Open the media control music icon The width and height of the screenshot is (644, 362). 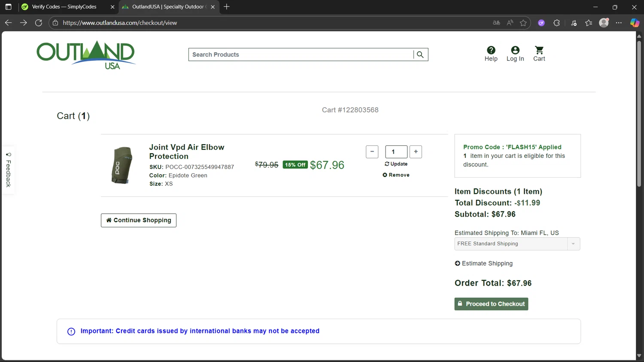click(574, 23)
